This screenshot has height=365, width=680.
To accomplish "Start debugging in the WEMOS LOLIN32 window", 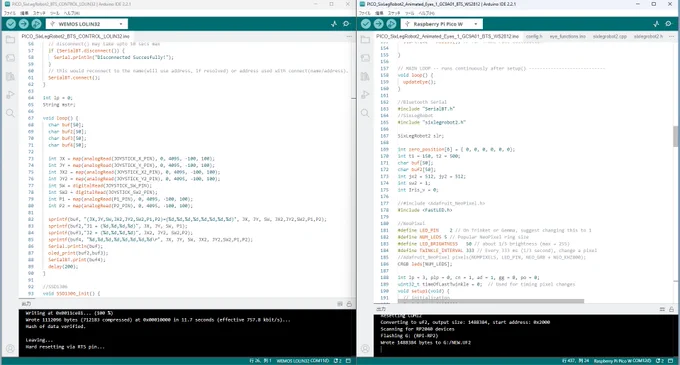I will 37,24.
